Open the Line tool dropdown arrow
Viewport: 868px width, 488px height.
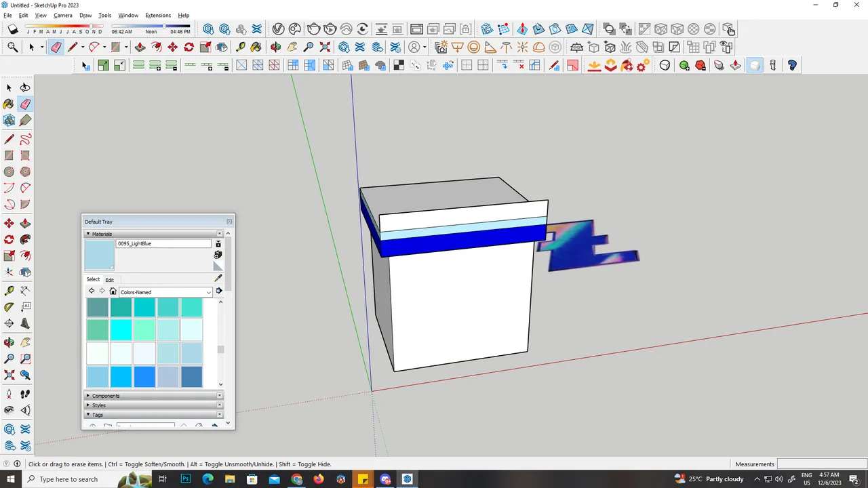point(83,47)
